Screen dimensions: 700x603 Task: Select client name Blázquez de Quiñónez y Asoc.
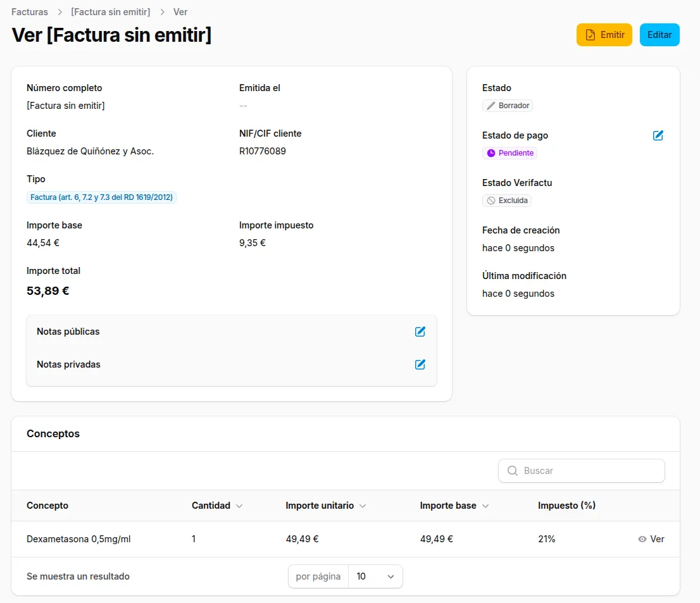(x=90, y=151)
